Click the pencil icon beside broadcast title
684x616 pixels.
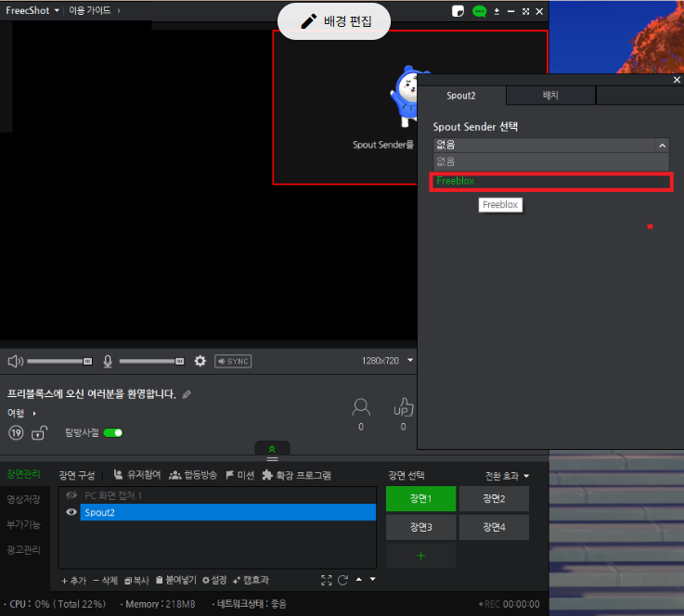click(187, 394)
